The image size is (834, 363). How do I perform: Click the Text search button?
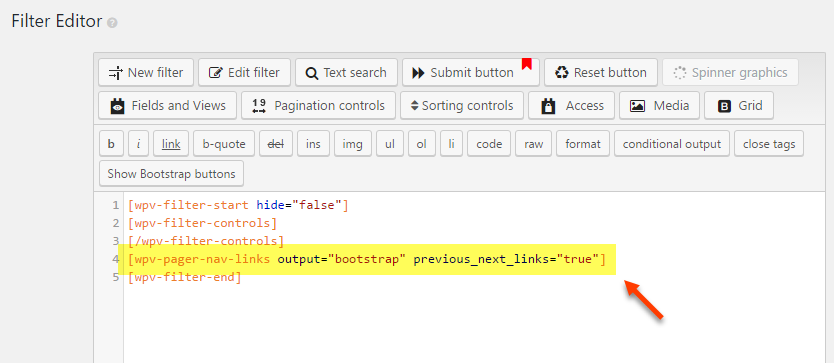346,72
